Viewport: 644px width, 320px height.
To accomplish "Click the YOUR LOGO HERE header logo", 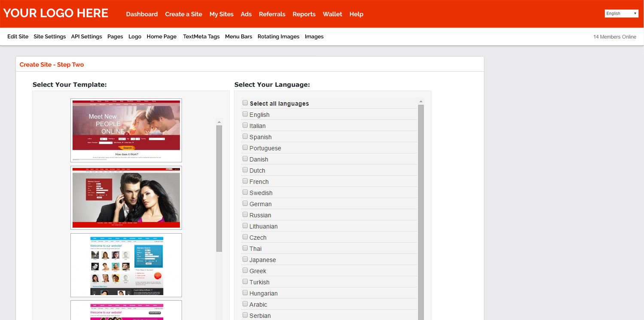I will 56,13.
